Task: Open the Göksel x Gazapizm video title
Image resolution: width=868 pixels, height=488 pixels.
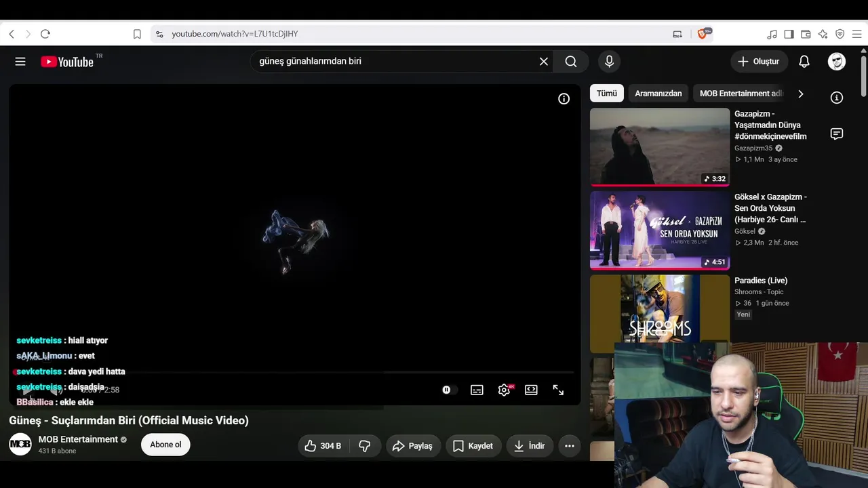Action: [770, 208]
